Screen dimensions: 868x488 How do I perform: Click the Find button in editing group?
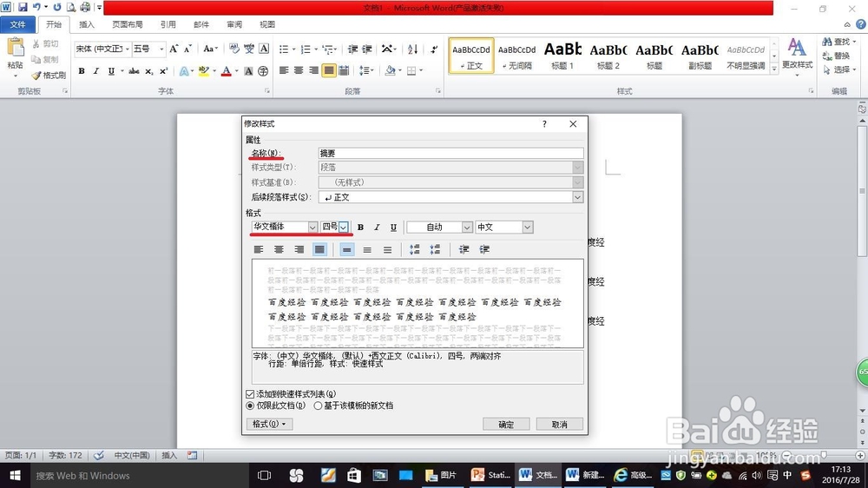838,42
